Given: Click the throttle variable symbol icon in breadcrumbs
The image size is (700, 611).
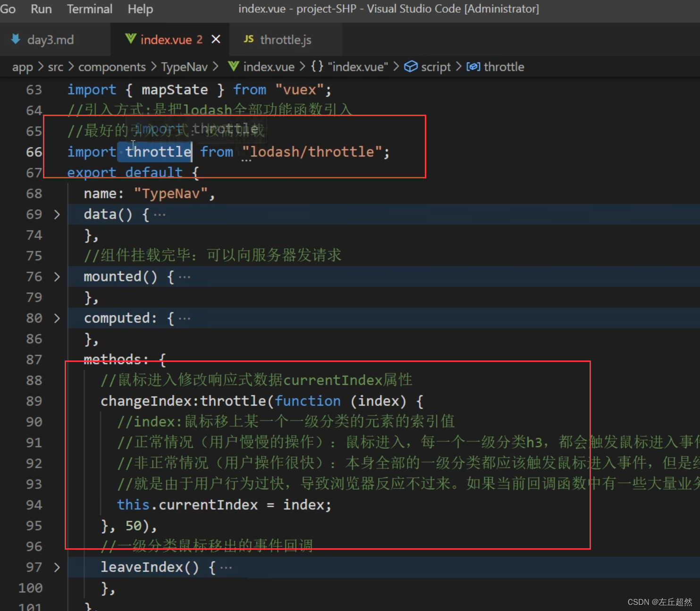Looking at the screenshot, I should (x=473, y=67).
